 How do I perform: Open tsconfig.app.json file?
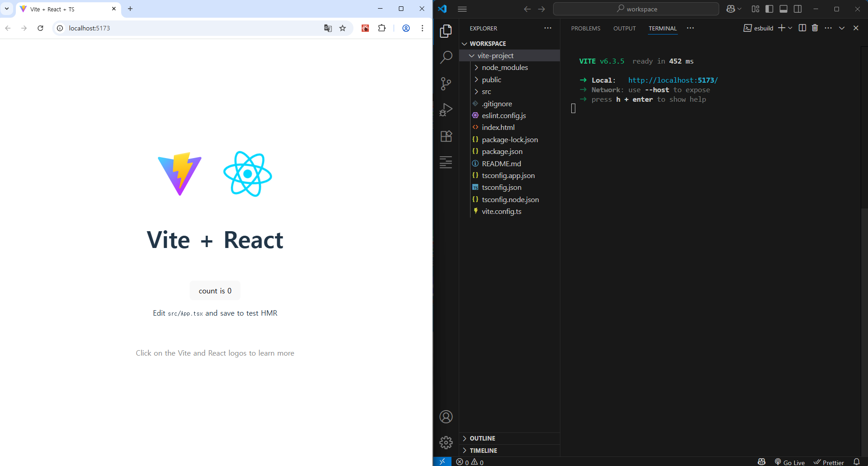point(510,175)
